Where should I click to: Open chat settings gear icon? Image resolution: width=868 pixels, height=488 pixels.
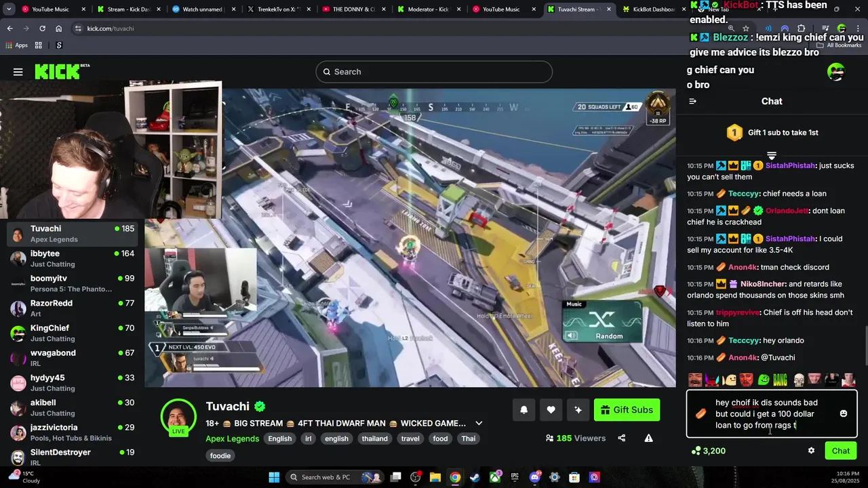click(x=811, y=451)
